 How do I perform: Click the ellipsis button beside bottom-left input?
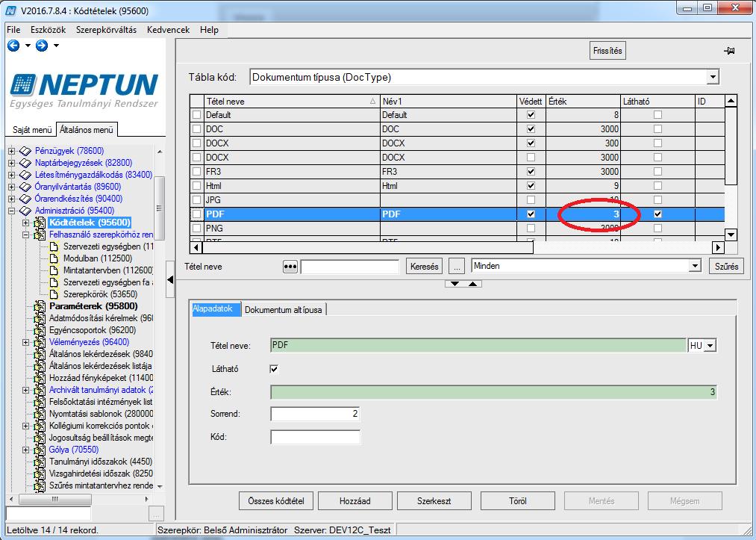(157, 513)
